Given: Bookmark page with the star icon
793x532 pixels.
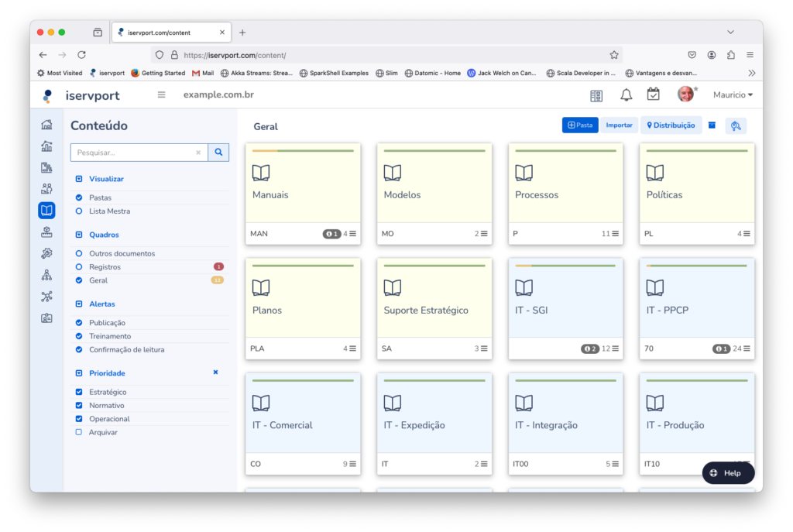Looking at the screenshot, I should [614, 55].
